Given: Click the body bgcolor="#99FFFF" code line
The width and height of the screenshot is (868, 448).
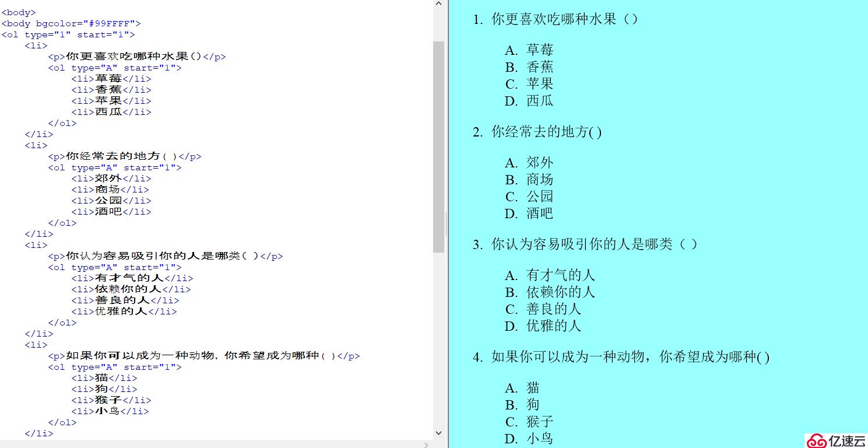Looking at the screenshot, I should pos(71,23).
